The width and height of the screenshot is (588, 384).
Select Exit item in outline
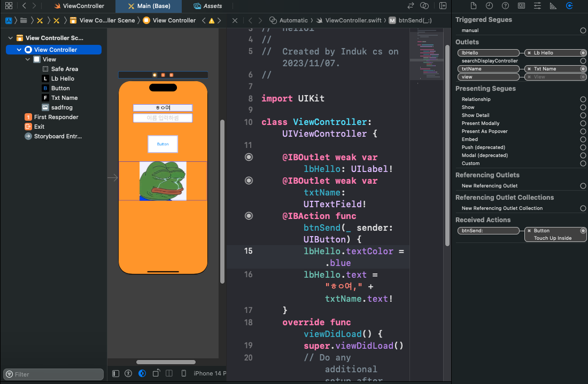click(x=34, y=127)
